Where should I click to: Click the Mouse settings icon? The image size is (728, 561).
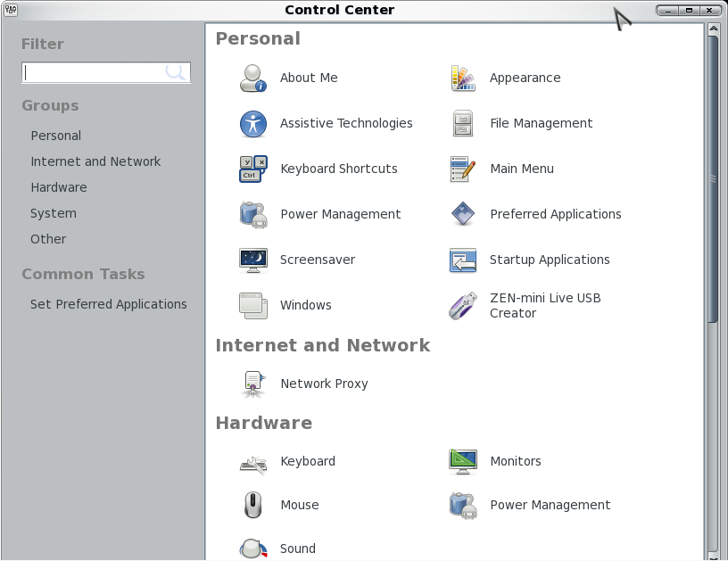click(253, 505)
